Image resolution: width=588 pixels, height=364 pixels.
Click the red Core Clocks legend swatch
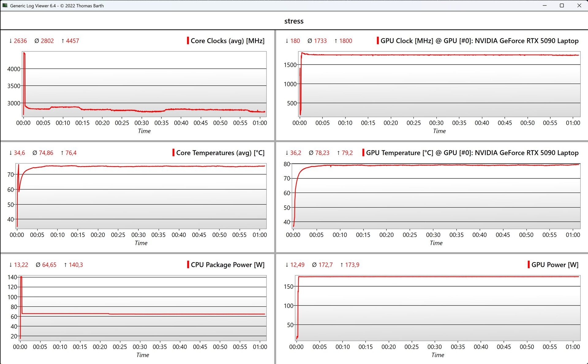pos(188,41)
